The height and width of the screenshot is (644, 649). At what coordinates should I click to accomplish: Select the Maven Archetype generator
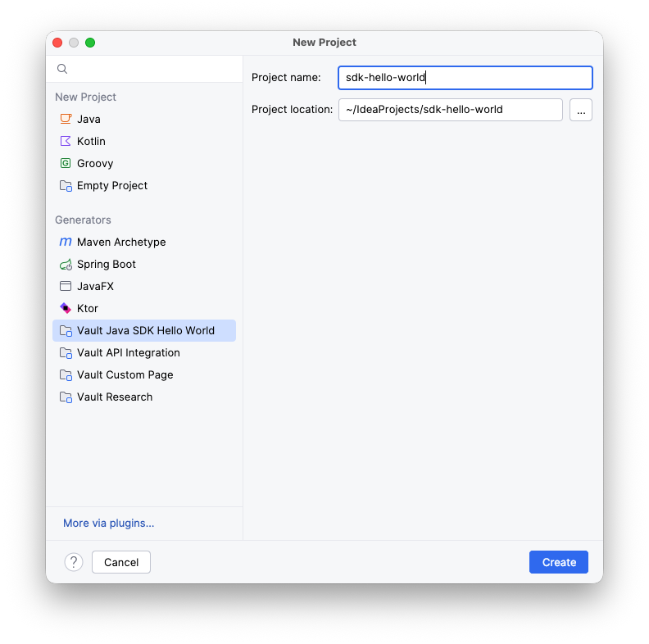coord(144,242)
